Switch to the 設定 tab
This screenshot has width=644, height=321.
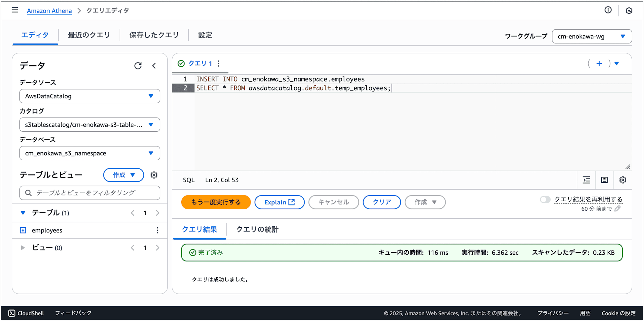(x=205, y=35)
